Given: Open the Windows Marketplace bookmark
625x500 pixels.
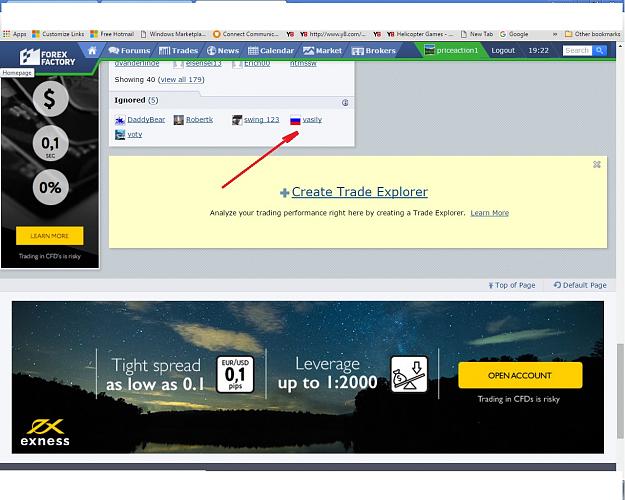Looking at the screenshot, I should tap(173, 34).
